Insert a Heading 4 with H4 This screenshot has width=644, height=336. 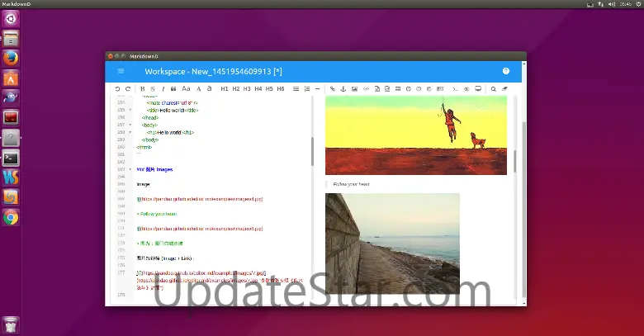coord(258,88)
